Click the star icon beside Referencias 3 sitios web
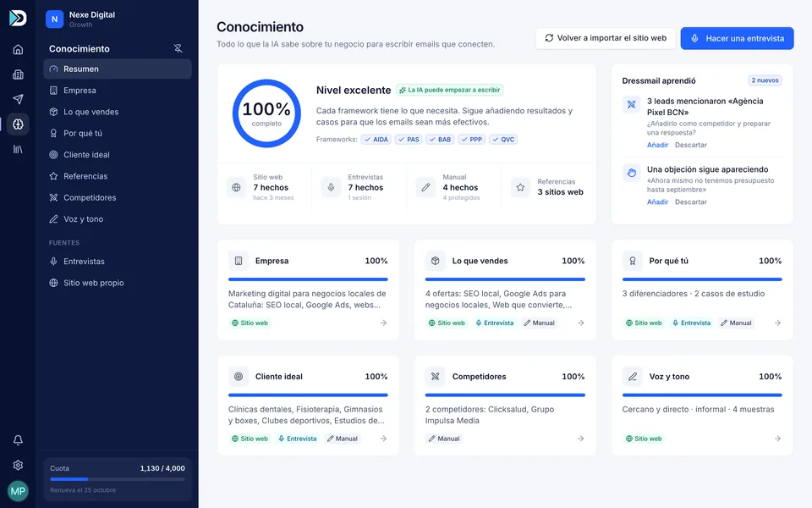 (520, 187)
